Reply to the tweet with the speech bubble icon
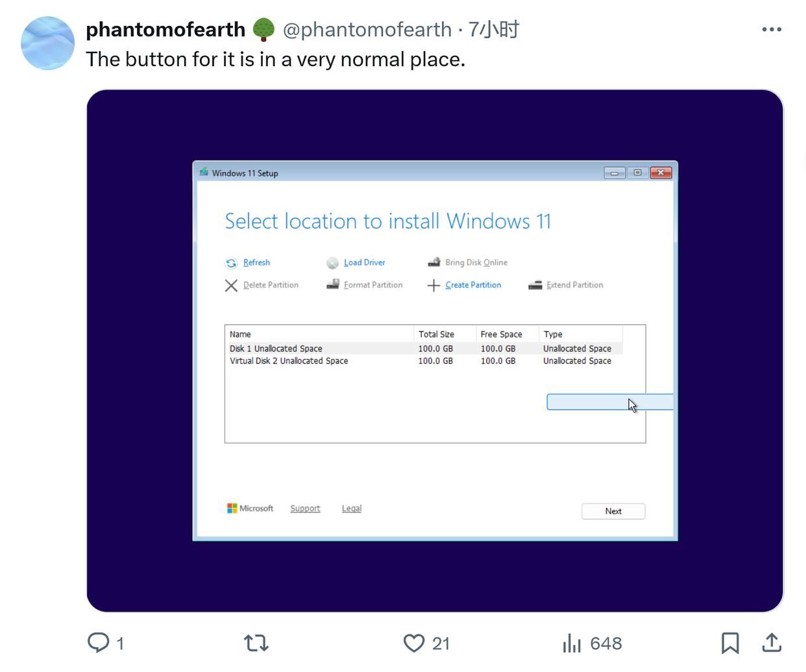 tap(99, 643)
